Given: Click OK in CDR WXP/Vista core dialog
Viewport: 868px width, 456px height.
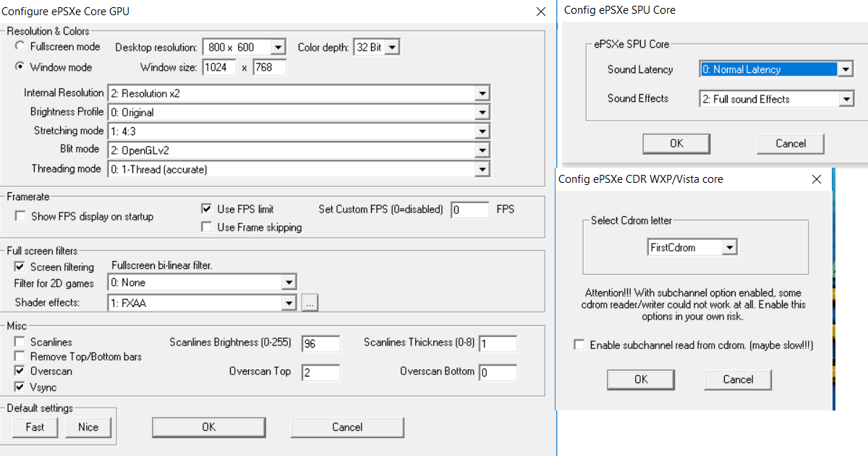Looking at the screenshot, I should coord(641,379).
